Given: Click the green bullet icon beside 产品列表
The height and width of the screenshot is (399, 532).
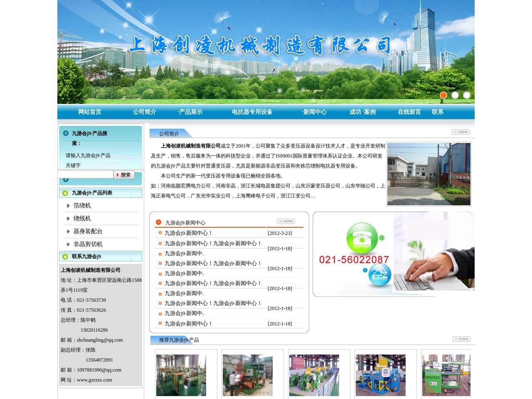Looking at the screenshot, I should tap(66, 192).
